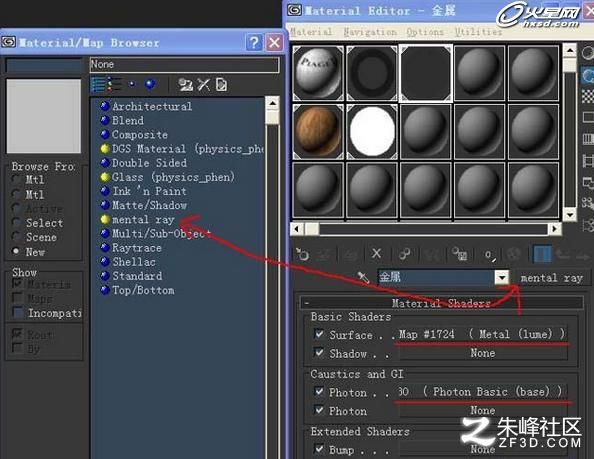Click the Shadow shader None button
Viewport: 594px width, 459px height.
coord(483,353)
